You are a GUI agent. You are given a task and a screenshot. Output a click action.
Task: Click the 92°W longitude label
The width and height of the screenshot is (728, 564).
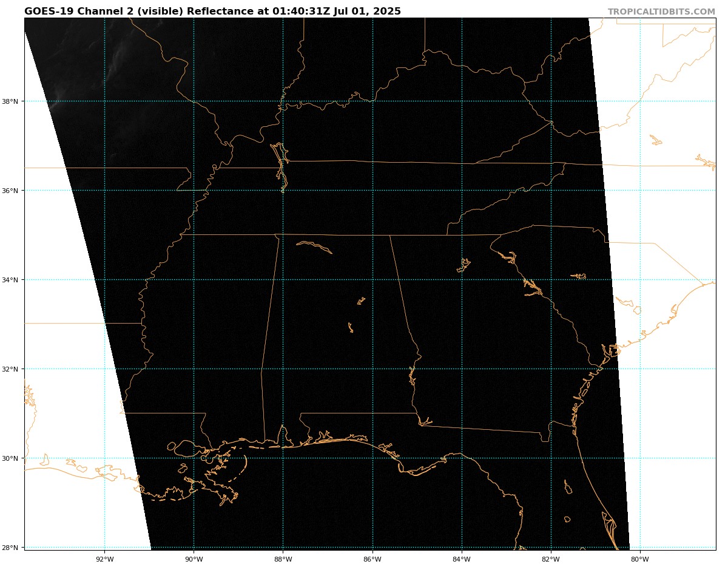(104, 559)
